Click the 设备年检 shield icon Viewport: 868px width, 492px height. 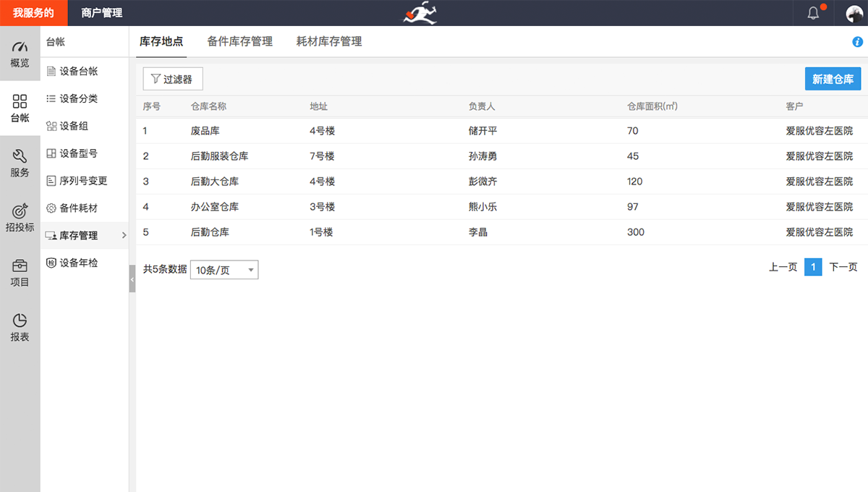[51, 263]
